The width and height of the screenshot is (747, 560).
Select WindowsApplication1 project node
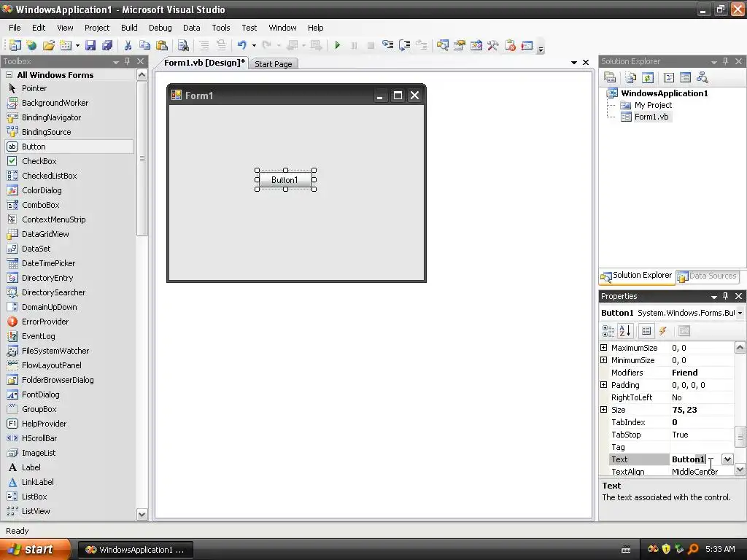(x=664, y=93)
